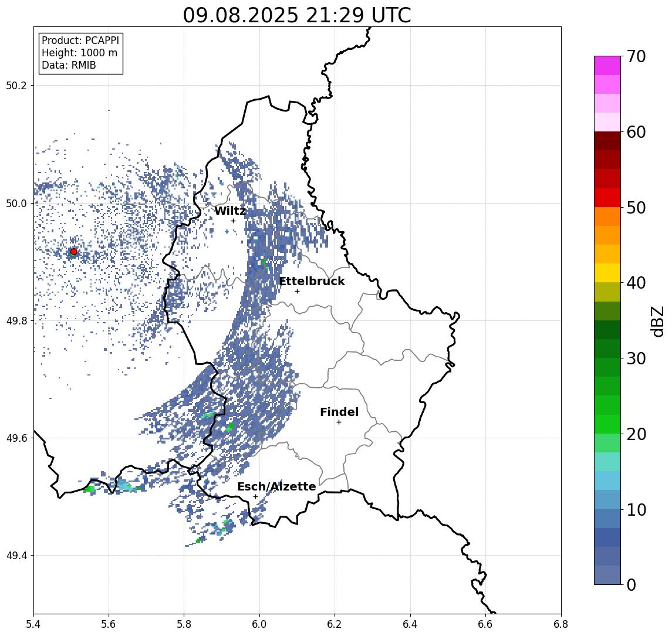Screen dimensions: 672x636
Task: Click the light blue colorbar segment near 15
Action: 607,481
